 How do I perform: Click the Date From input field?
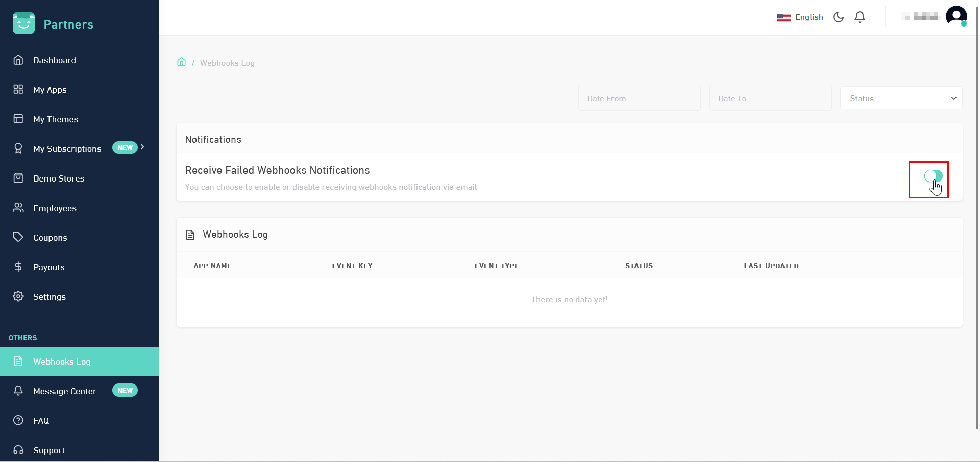(x=640, y=98)
